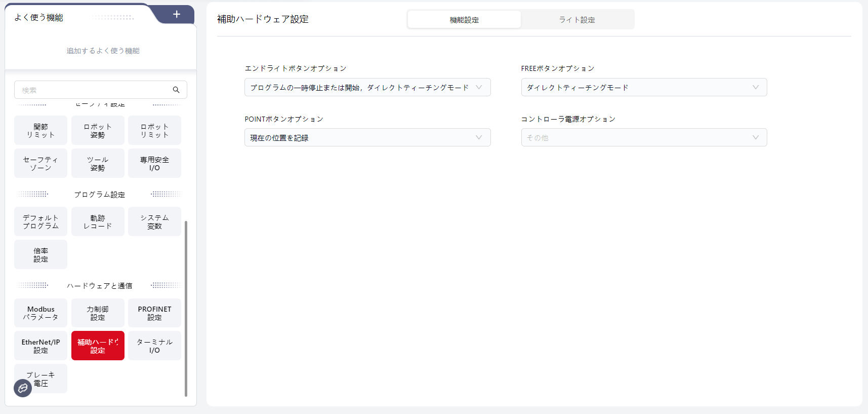The image size is (868, 414).
Task: Open the 関節リミット settings
Action: click(x=40, y=131)
